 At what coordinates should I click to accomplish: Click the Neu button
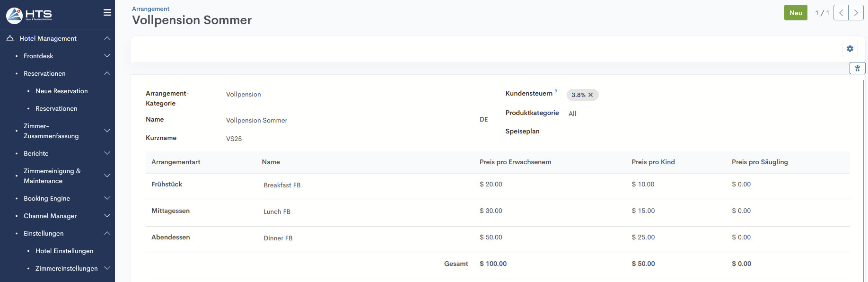(795, 13)
